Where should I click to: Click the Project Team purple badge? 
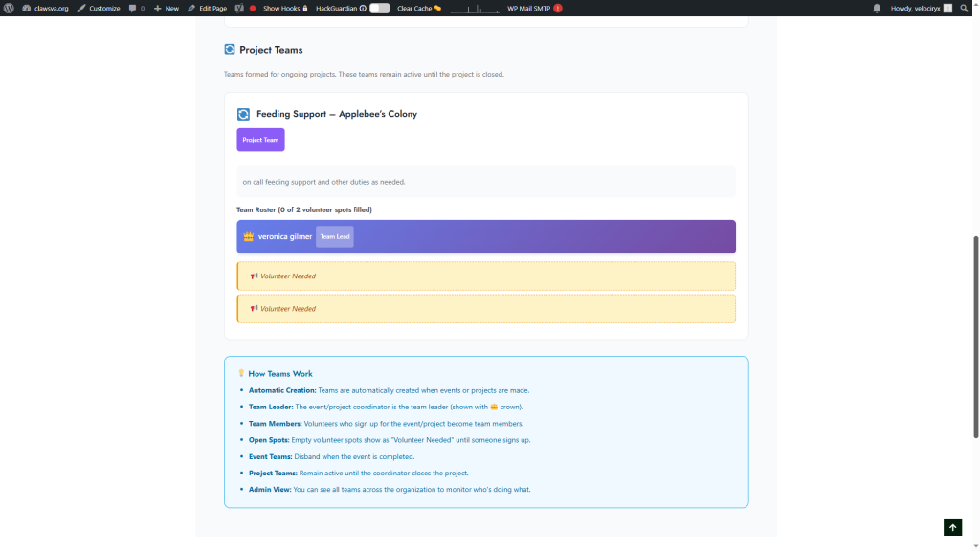(x=260, y=140)
